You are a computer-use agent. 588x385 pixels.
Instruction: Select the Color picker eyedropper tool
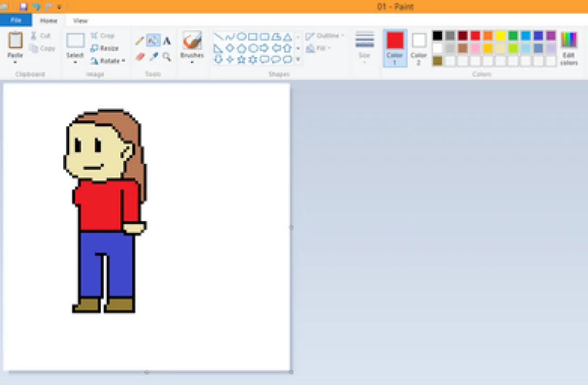[x=154, y=57]
